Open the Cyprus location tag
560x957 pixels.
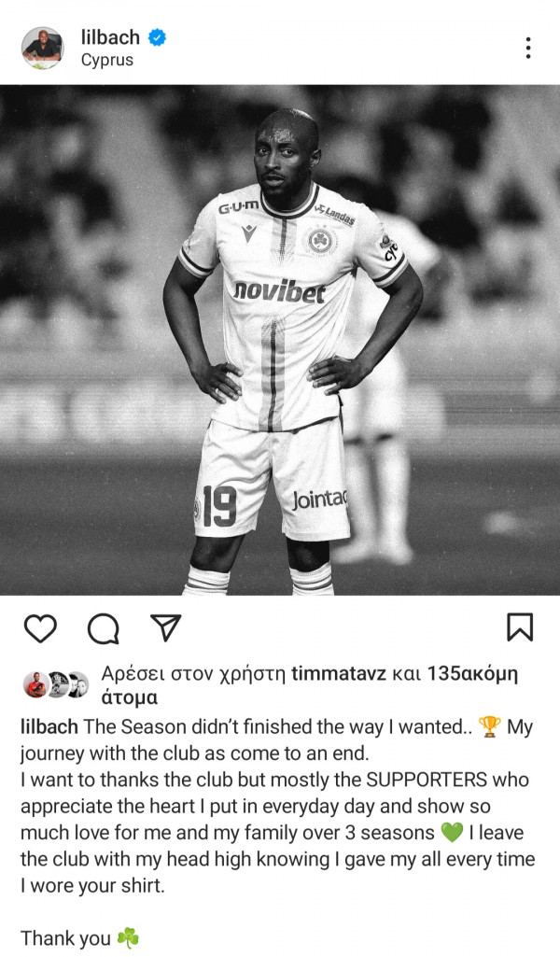107,61
